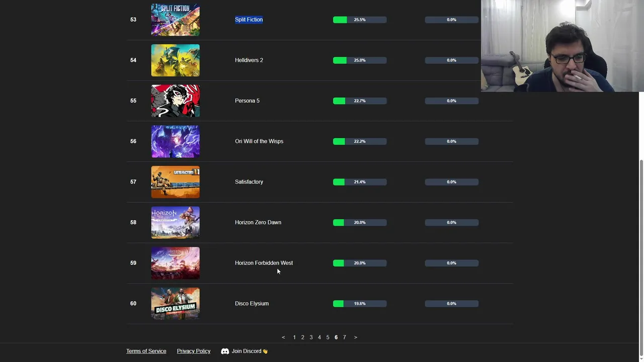Click the 0.0% bar in Persona 5 row
Image resolution: width=644 pixels, height=362 pixels.
452,101
